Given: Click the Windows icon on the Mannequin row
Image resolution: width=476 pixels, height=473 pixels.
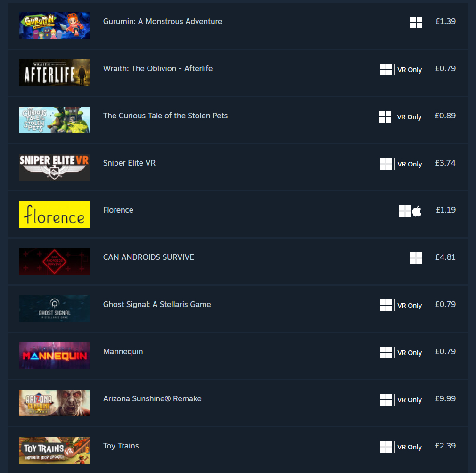Looking at the screenshot, I should [x=386, y=353].
